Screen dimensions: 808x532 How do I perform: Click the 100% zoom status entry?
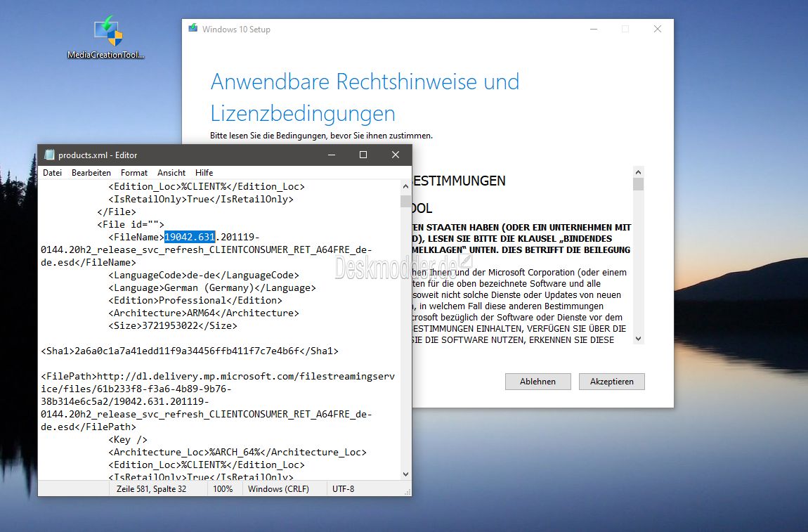click(x=223, y=488)
